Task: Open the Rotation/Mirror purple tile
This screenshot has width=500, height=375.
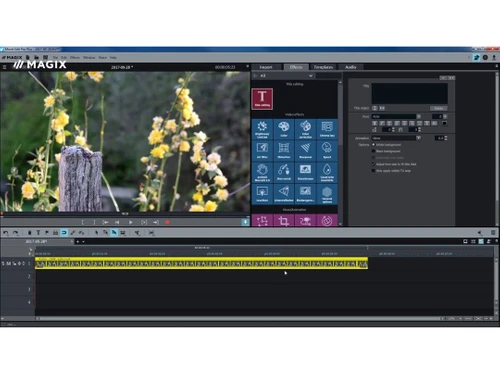Action: [x=327, y=220]
